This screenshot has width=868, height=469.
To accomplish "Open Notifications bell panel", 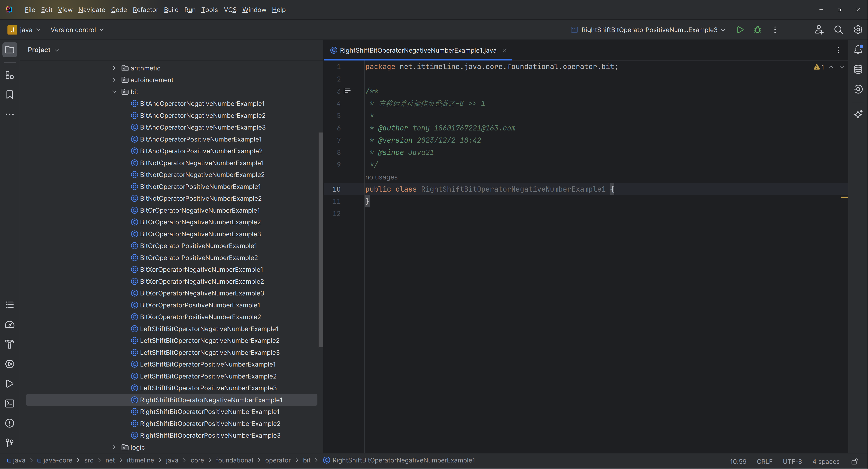I will pyautogui.click(x=858, y=50).
